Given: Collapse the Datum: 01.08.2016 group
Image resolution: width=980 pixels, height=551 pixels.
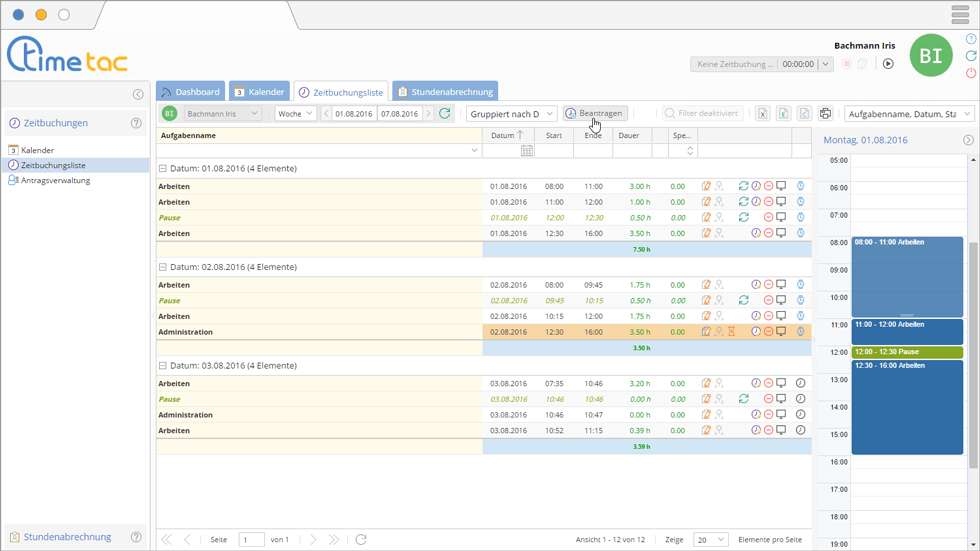Looking at the screenshot, I should (163, 169).
